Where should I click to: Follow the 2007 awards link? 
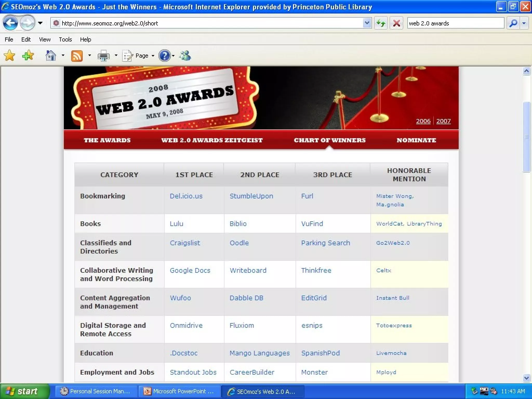point(443,121)
